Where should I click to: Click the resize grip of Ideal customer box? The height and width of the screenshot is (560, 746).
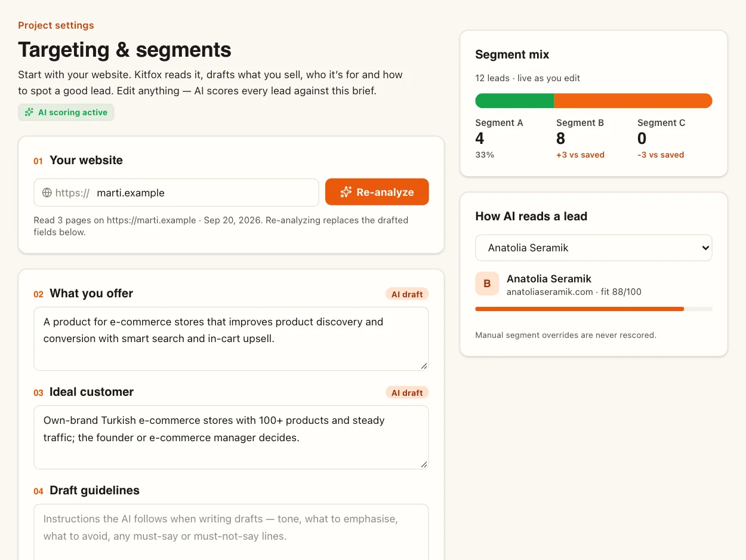pyautogui.click(x=424, y=464)
